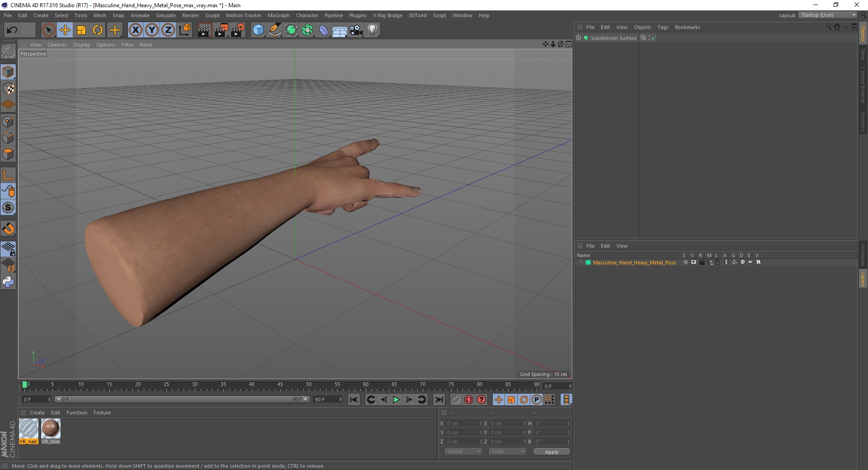Viewport: 868px width, 470px height.
Task: Toggle Position keyframe recording button
Action: coord(498,399)
